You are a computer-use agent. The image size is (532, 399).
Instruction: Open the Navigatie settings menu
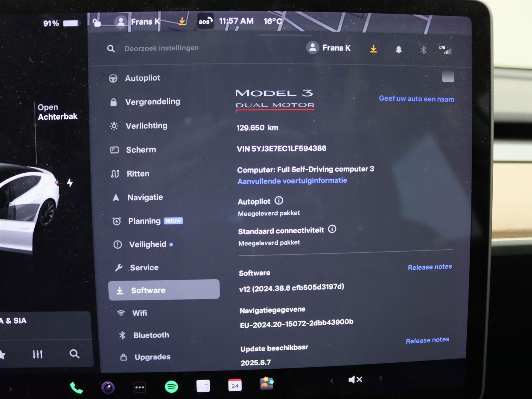[x=138, y=198]
